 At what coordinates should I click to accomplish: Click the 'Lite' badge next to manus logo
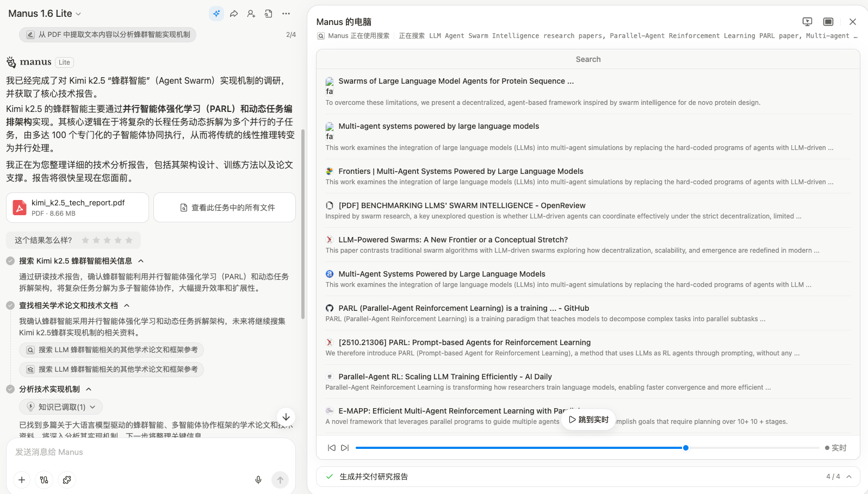64,62
